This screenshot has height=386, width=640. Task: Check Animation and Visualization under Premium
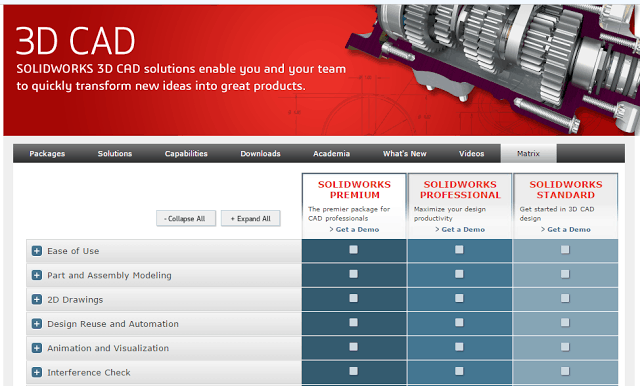pyautogui.click(x=353, y=347)
